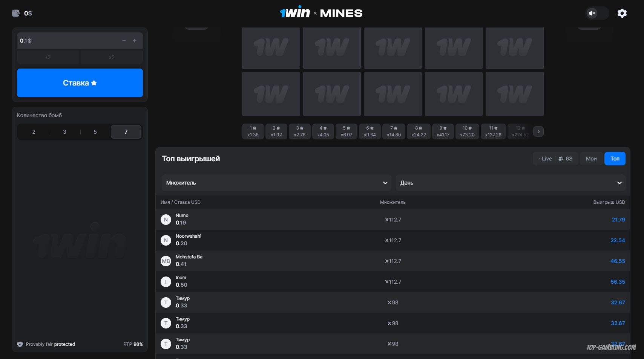644x359 pixels.
Task: Click Mohstafa Ba winnings 46.55
Action: (618, 261)
